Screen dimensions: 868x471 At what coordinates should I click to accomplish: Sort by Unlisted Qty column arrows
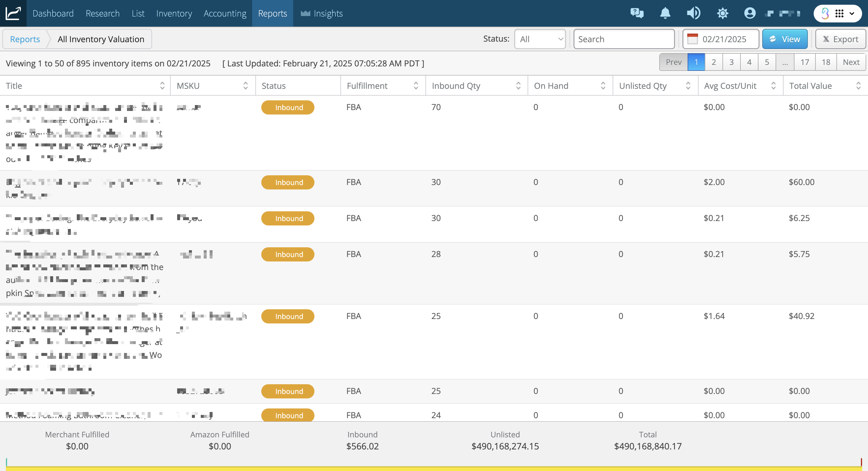point(688,86)
